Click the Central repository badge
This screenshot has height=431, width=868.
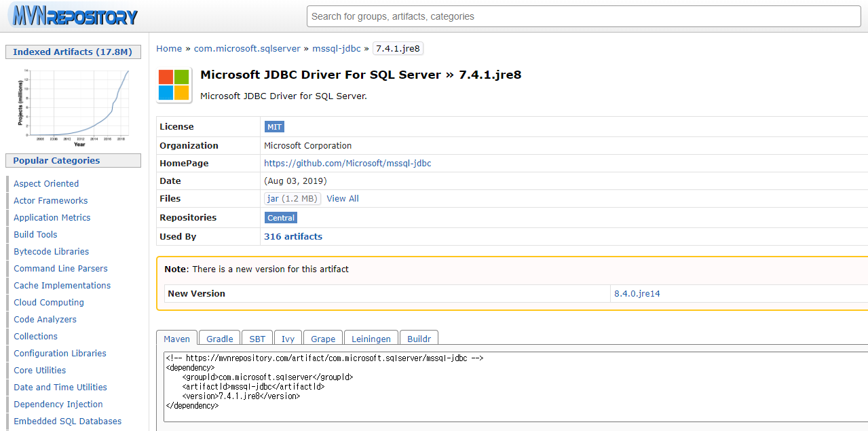(281, 218)
